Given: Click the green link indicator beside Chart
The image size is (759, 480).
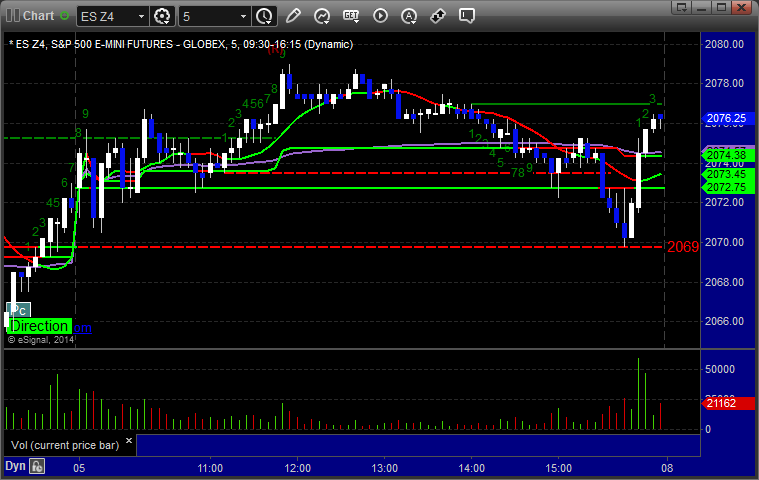Looking at the screenshot, I should [64, 16].
